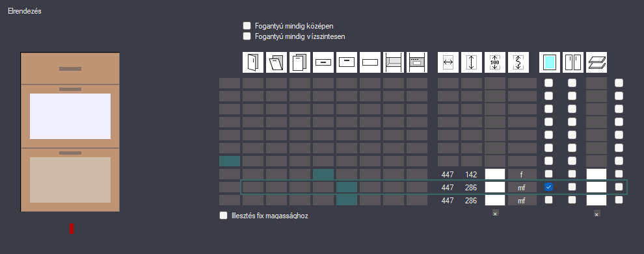Screen dimensions: 644x254
Task: Pick the double panel front icon
Action: point(300,62)
